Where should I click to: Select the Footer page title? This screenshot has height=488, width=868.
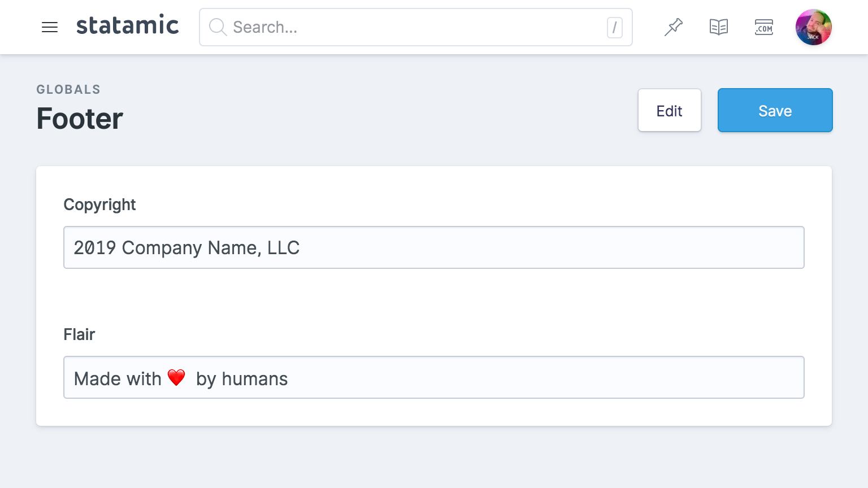[79, 119]
